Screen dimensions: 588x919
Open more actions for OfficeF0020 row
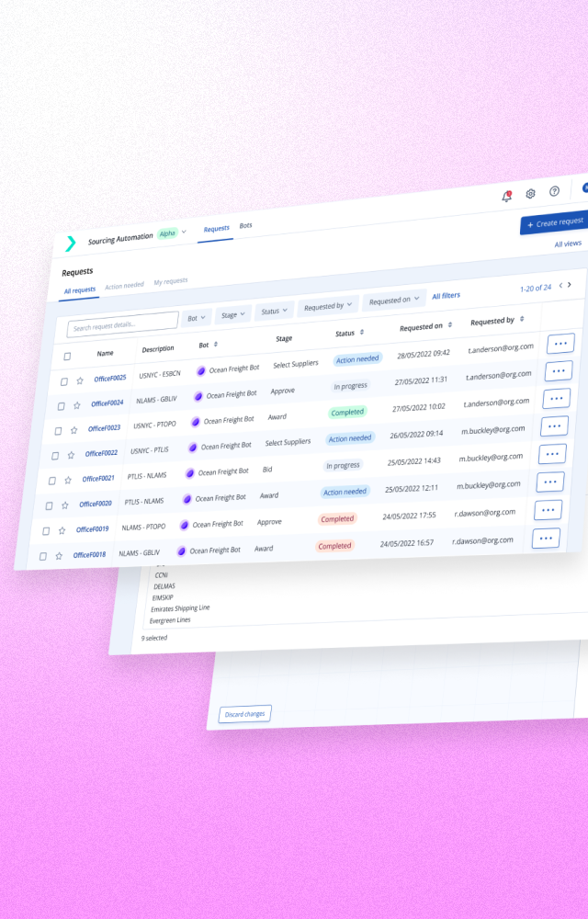point(550,482)
